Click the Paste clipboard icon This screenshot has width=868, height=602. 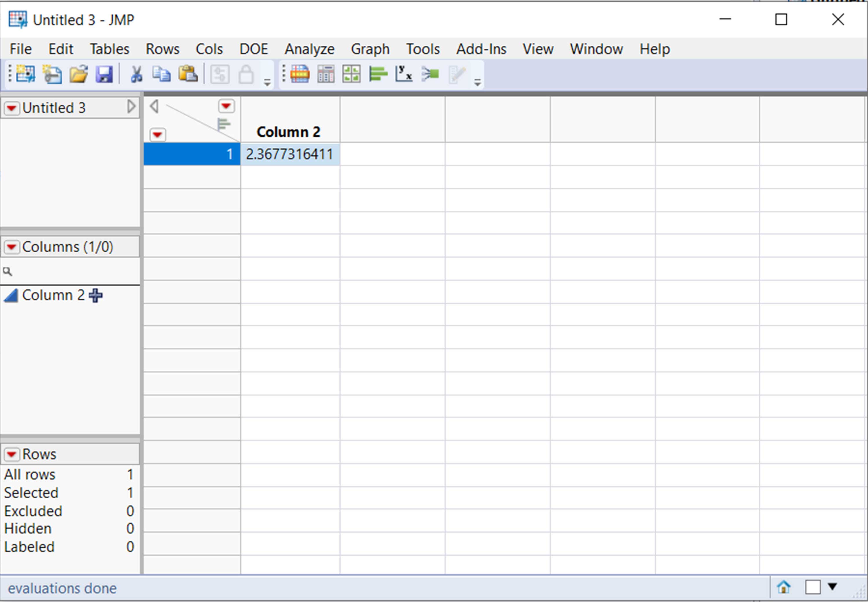point(188,74)
